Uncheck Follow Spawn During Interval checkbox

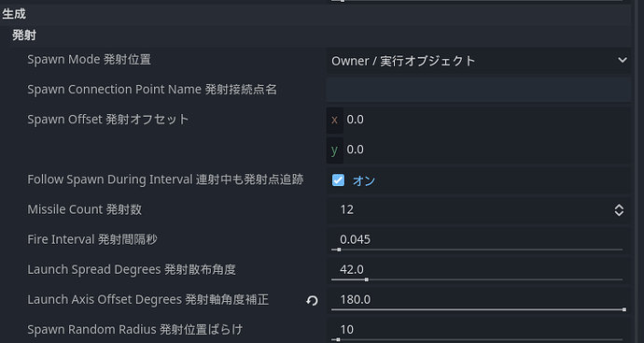[x=338, y=180]
